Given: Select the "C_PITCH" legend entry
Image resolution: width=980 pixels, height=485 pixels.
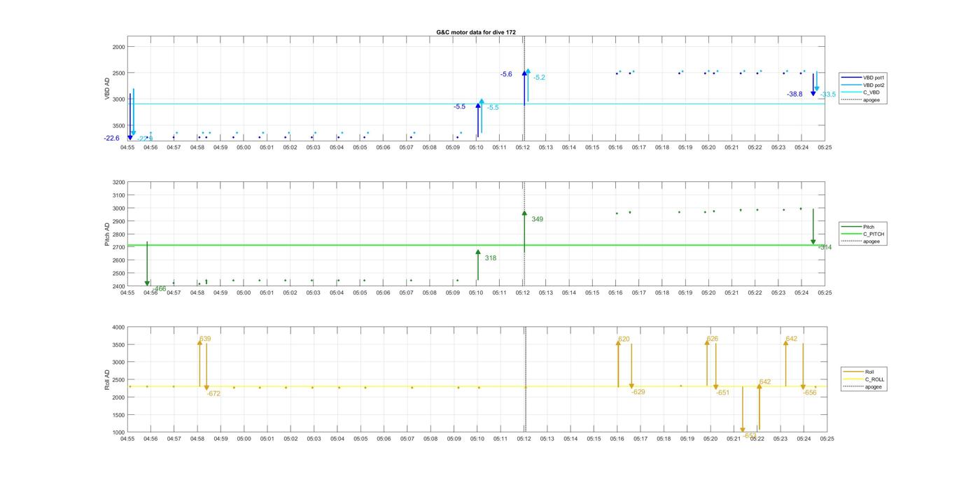Looking at the screenshot, I should [x=863, y=234].
